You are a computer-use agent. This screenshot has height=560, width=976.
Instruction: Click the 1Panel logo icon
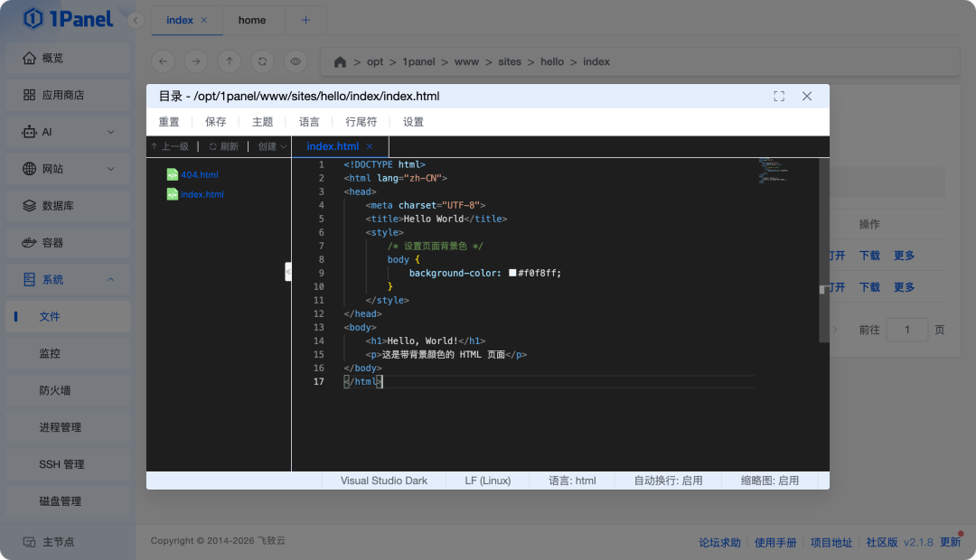(33, 18)
